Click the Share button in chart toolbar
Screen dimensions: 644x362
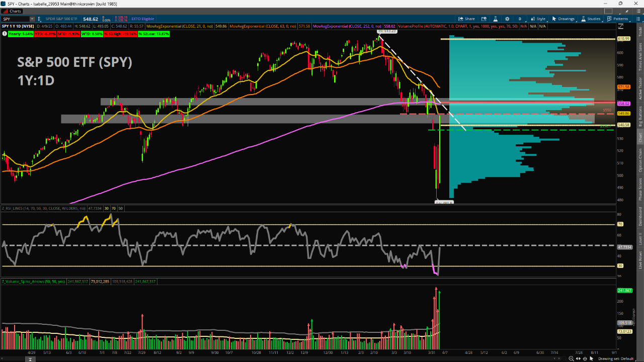point(466,19)
